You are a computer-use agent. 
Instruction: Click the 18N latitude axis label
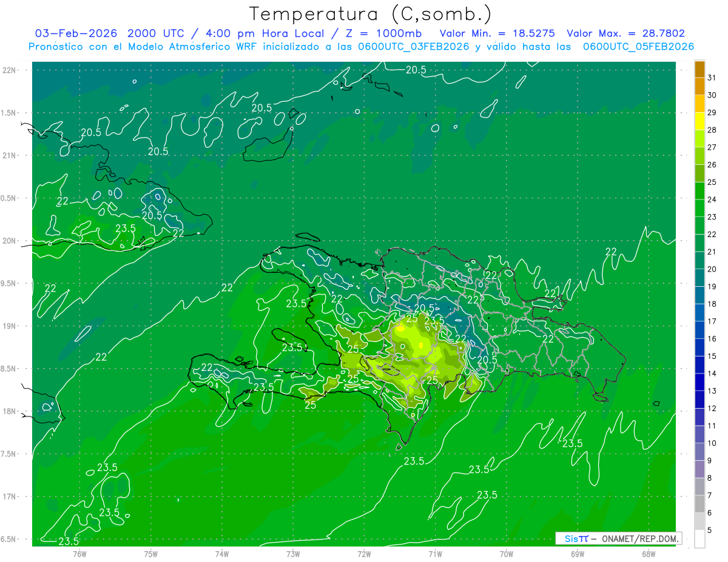[x=10, y=411]
